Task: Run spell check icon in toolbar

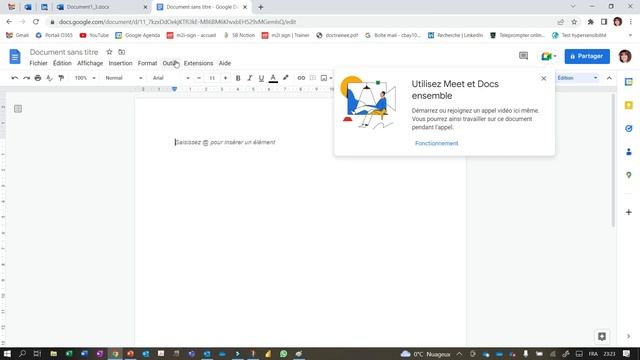Action: tap(49, 78)
